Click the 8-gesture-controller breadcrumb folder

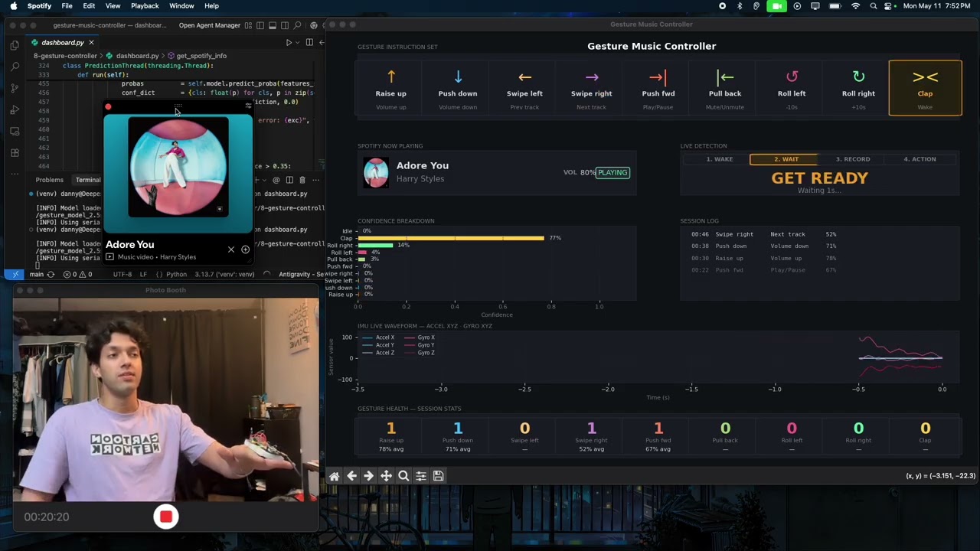pyautogui.click(x=65, y=56)
